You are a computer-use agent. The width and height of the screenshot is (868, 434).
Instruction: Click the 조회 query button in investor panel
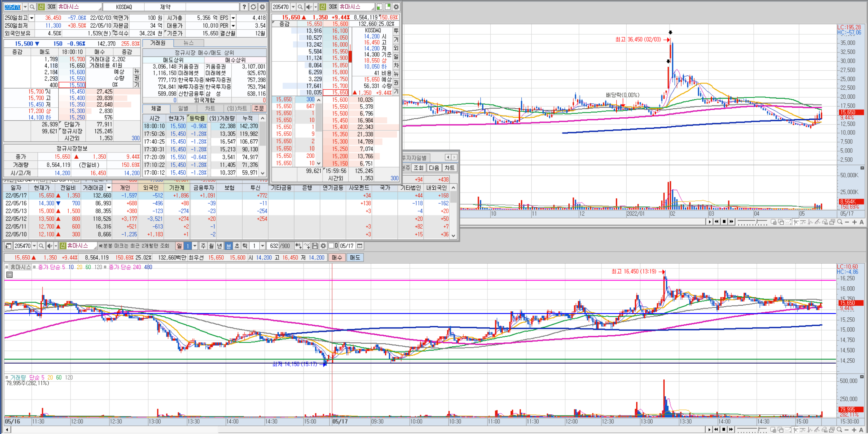418,168
